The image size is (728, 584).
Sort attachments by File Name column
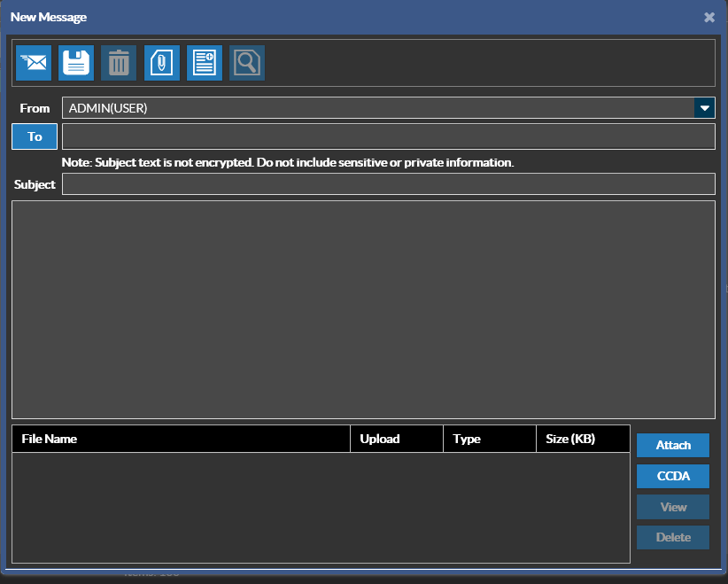(x=182, y=439)
